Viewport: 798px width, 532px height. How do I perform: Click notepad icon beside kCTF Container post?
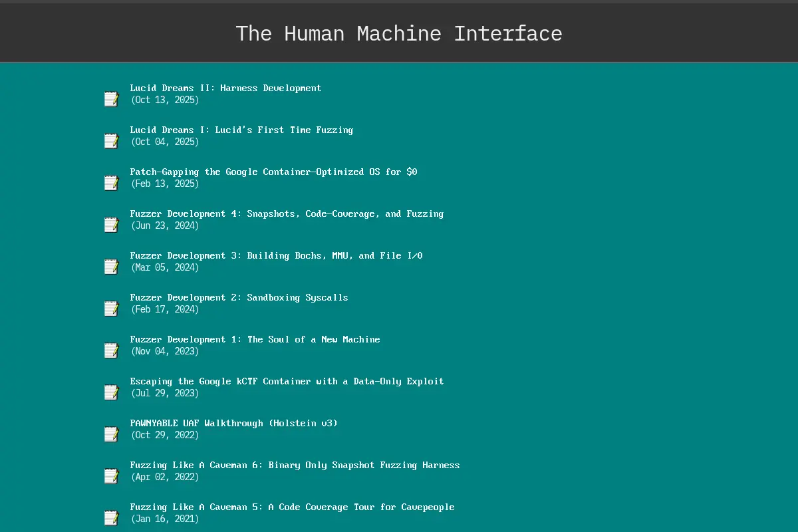111,392
